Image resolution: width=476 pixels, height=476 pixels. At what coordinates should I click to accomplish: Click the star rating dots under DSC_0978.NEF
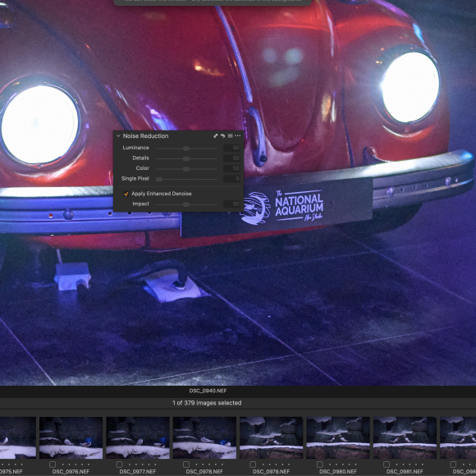point(209,465)
